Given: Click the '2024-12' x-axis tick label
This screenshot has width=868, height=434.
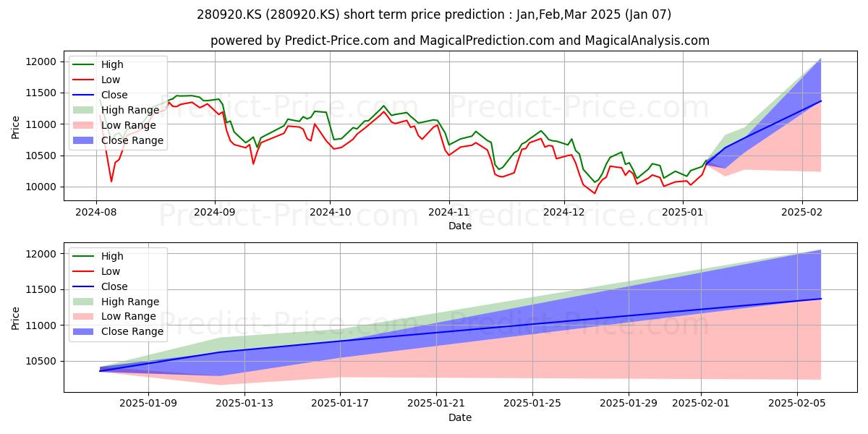Looking at the screenshot, I should pyautogui.click(x=564, y=212).
